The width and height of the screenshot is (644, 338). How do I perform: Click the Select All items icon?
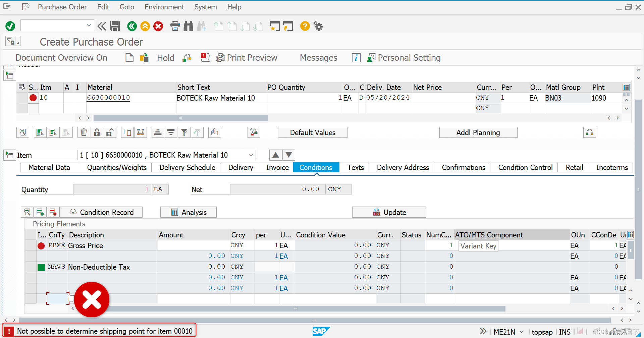click(40, 132)
